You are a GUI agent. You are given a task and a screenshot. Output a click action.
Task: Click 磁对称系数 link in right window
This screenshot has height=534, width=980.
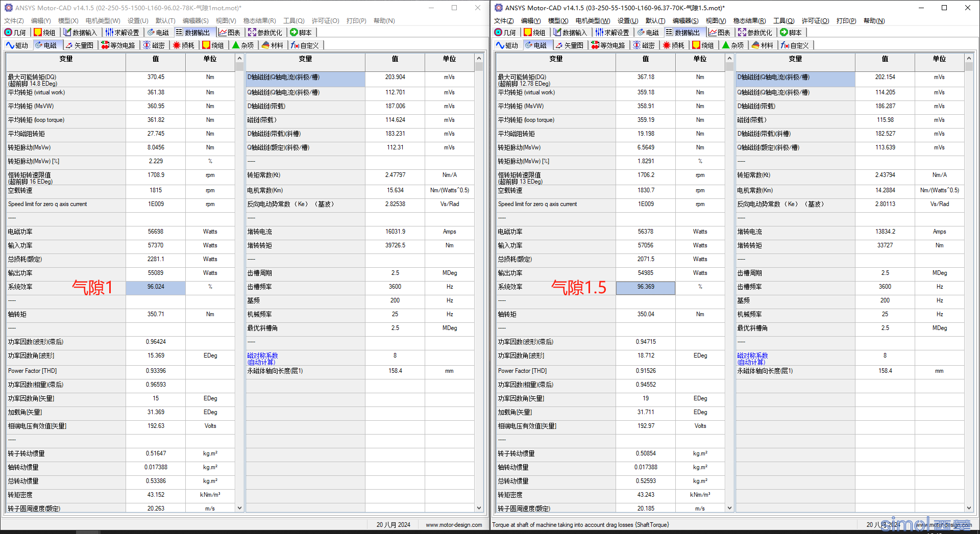pos(752,359)
